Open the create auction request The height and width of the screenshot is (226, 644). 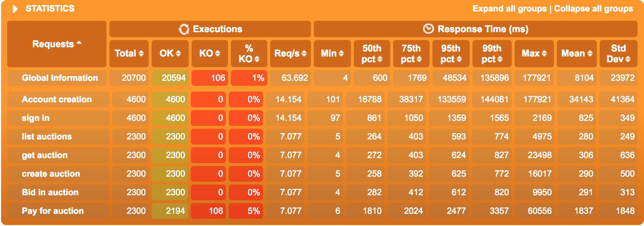coord(51,173)
